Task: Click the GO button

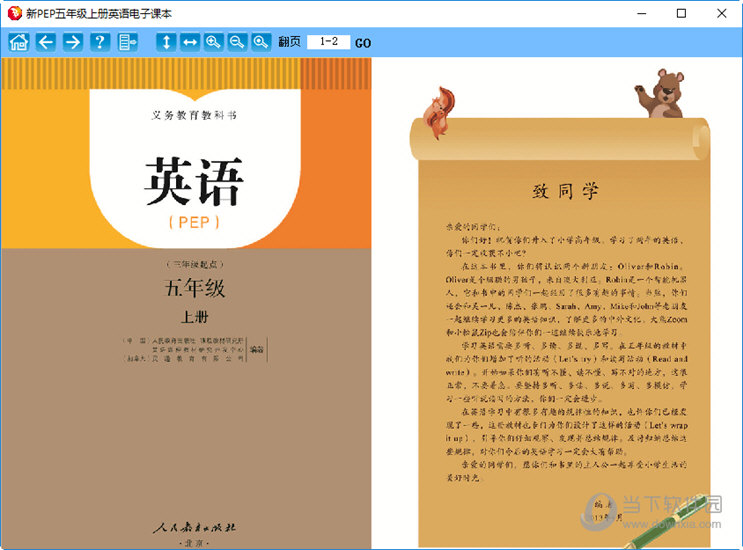Action: click(363, 43)
